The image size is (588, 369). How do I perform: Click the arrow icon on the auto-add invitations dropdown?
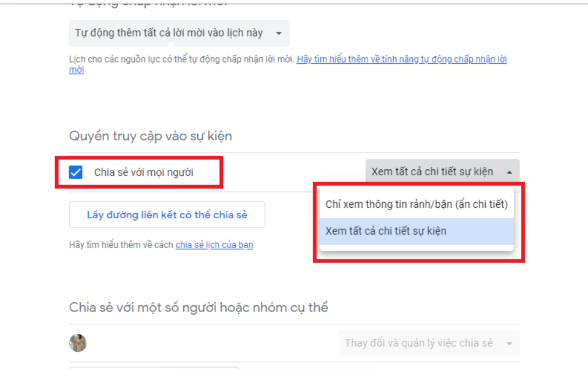click(279, 33)
